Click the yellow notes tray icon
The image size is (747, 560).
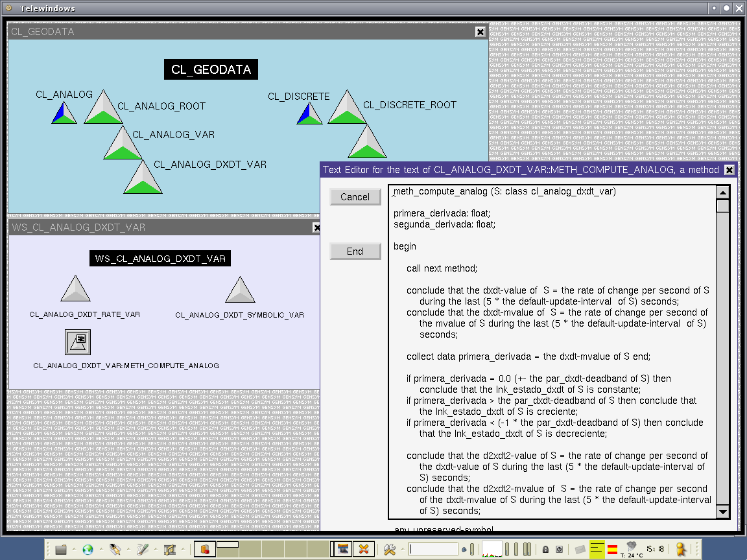pyautogui.click(x=597, y=549)
